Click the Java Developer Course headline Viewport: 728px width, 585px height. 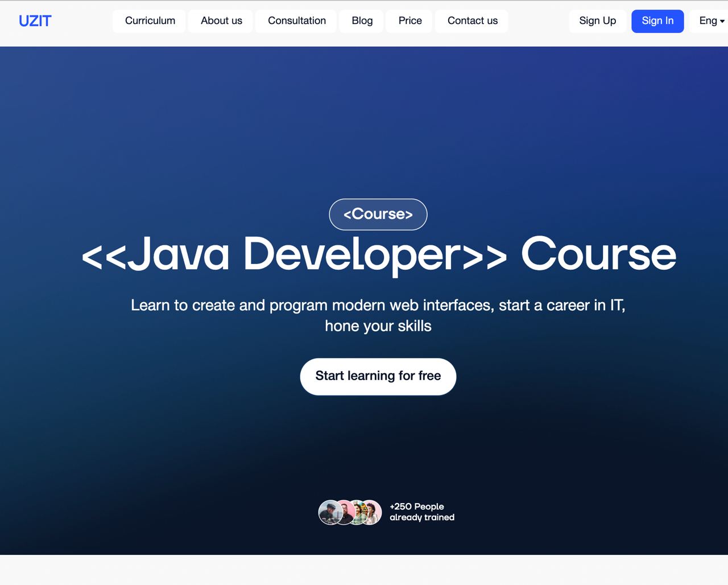(378, 254)
